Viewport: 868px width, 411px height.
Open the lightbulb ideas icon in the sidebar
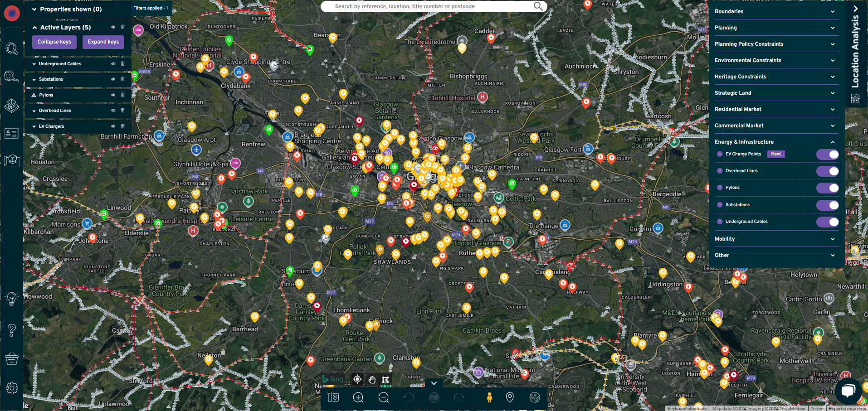[x=12, y=299]
